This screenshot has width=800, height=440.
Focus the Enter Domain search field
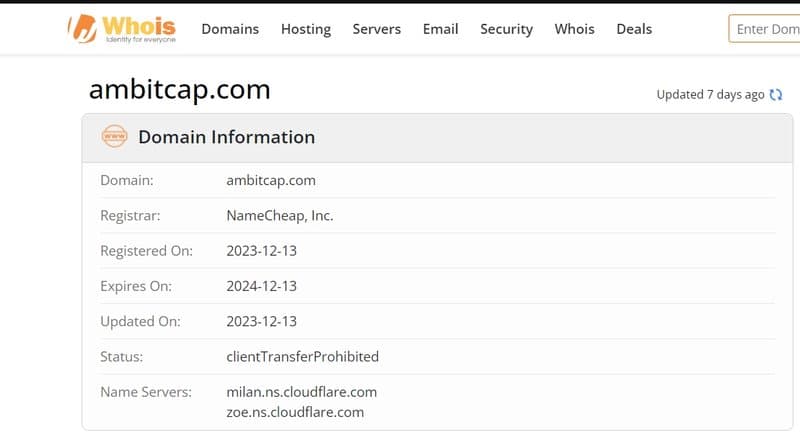(x=764, y=29)
